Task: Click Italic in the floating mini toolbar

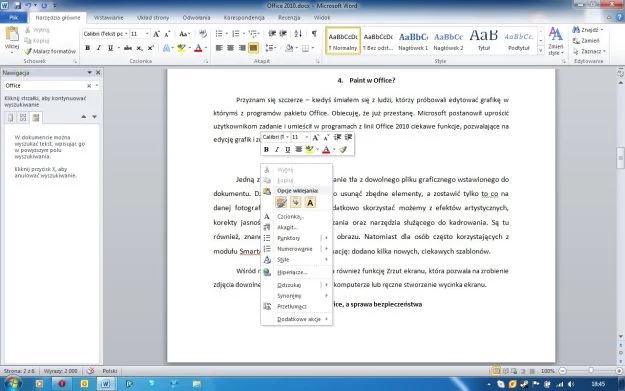Action: coord(277,149)
